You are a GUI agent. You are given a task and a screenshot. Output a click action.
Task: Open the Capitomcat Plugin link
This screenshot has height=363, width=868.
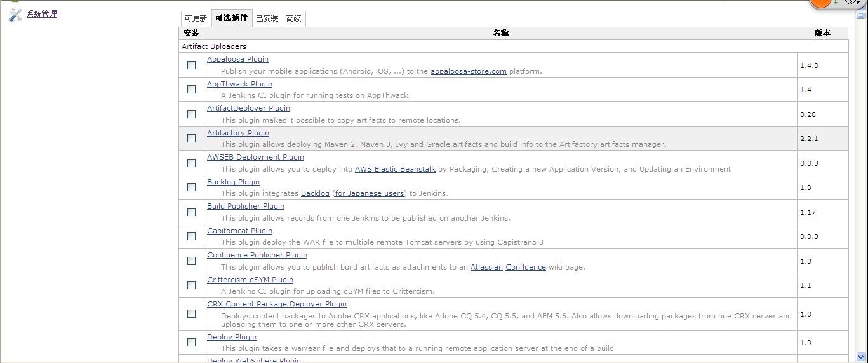click(x=239, y=231)
